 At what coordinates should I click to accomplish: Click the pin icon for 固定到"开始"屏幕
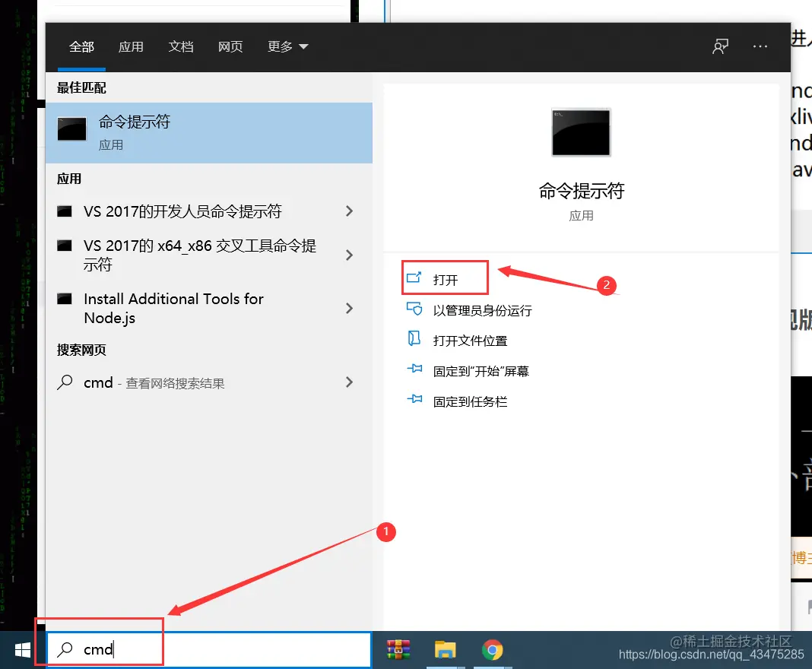tap(414, 369)
